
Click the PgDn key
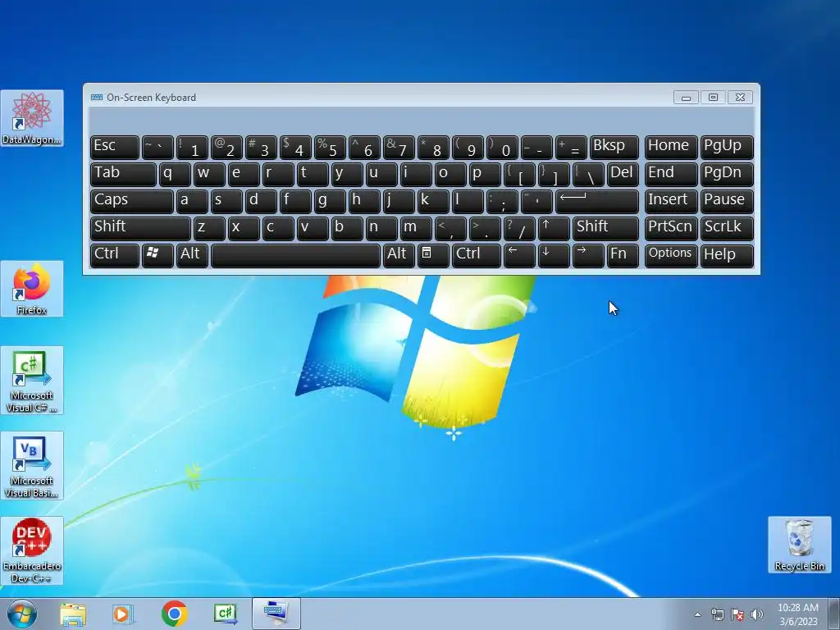(x=727, y=175)
